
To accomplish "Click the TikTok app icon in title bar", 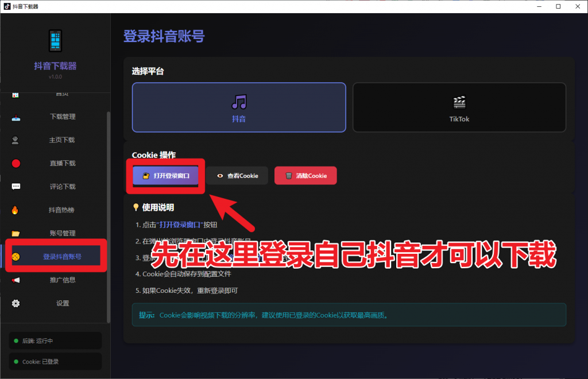I will 7,6.
